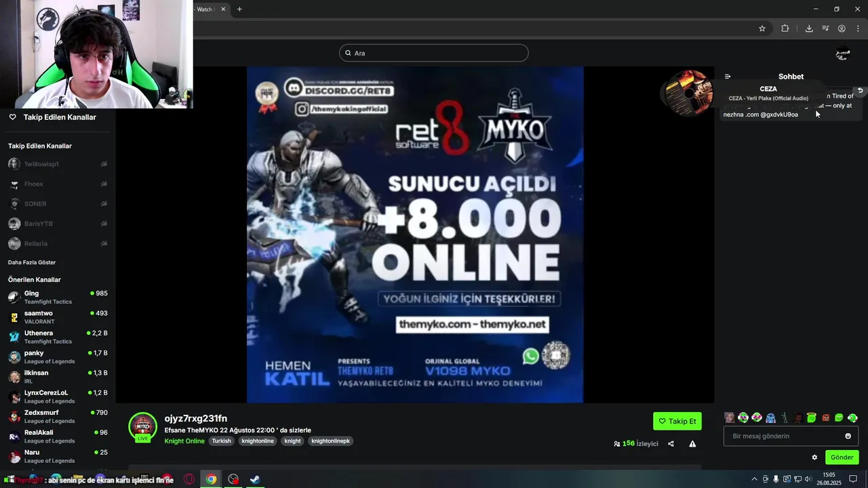Open the 1willowisp1 offline channel

pyautogui.click(x=58, y=164)
